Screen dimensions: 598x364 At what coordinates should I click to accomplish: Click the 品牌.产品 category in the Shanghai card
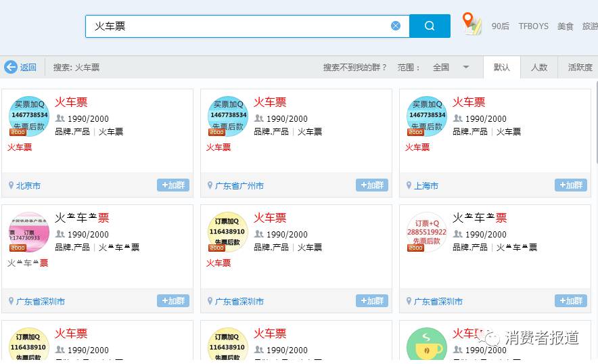pos(470,132)
